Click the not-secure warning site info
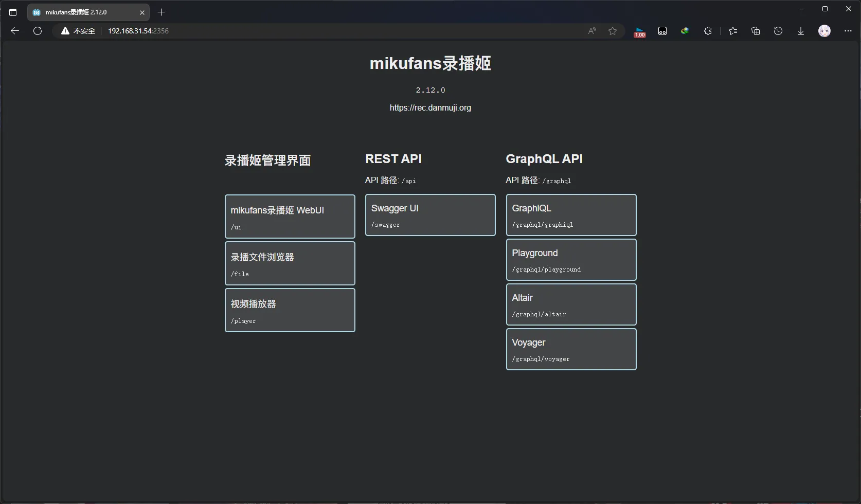The width and height of the screenshot is (861, 504). pos(78,31)
